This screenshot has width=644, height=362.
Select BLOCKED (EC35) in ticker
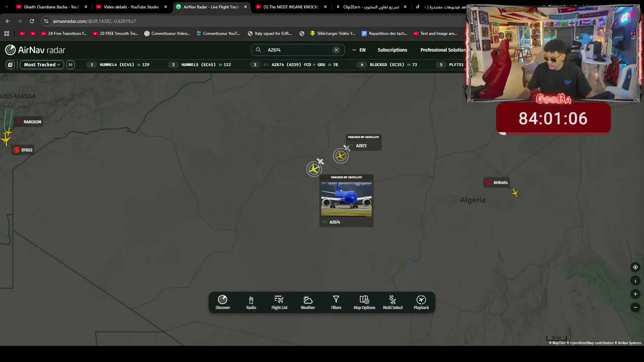pos(388,64)
